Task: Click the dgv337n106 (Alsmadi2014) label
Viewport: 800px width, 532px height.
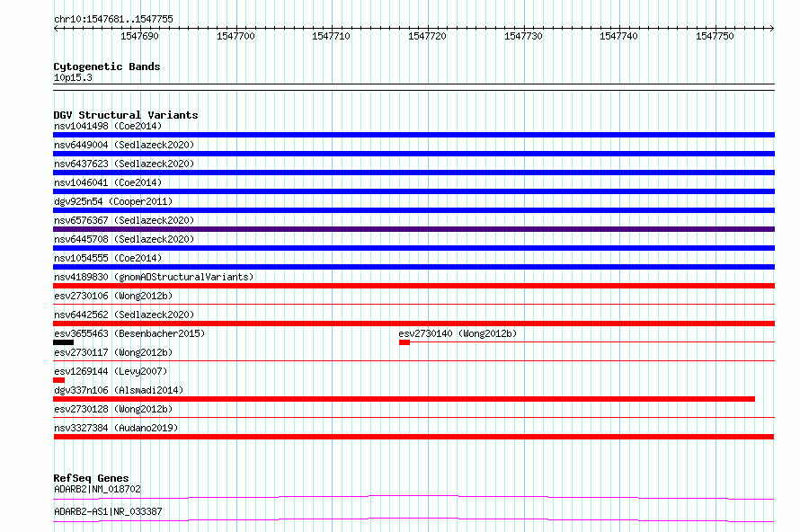Action: point(119,390)
